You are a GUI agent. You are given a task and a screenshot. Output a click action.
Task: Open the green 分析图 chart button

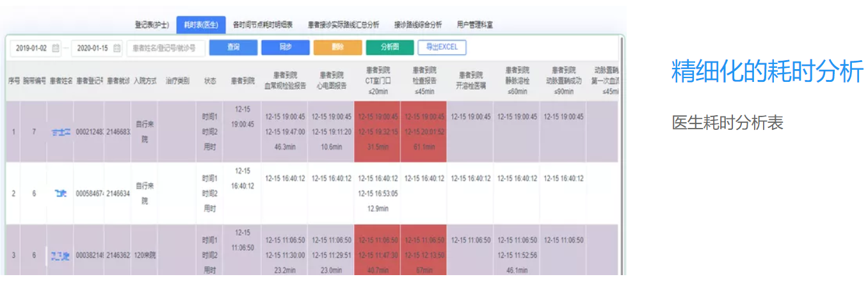coord(389,47)
